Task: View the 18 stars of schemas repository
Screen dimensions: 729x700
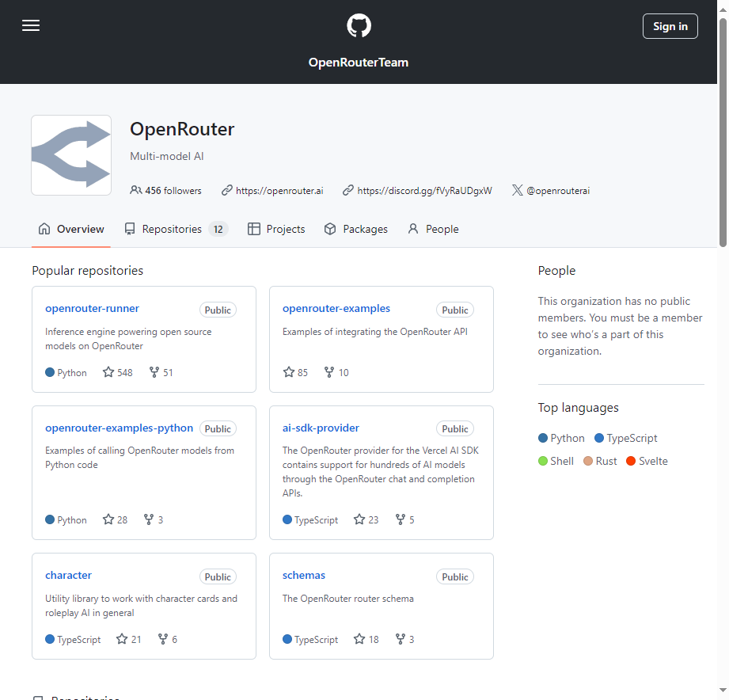Action: point(366,640)
